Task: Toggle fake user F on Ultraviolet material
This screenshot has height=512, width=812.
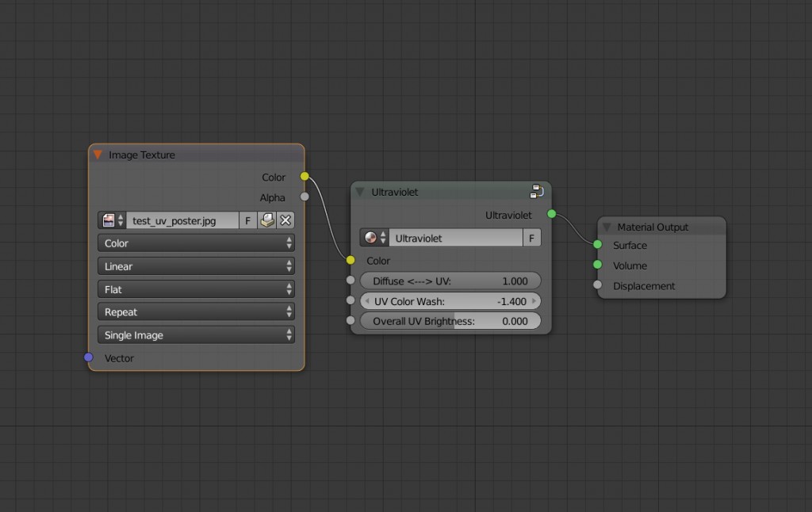Action: tap(531, 237)
